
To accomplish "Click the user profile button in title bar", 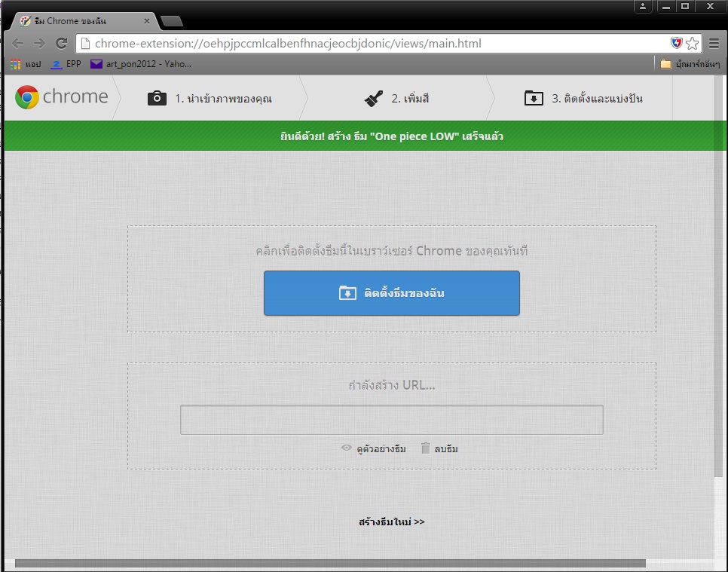I will 643,6.
